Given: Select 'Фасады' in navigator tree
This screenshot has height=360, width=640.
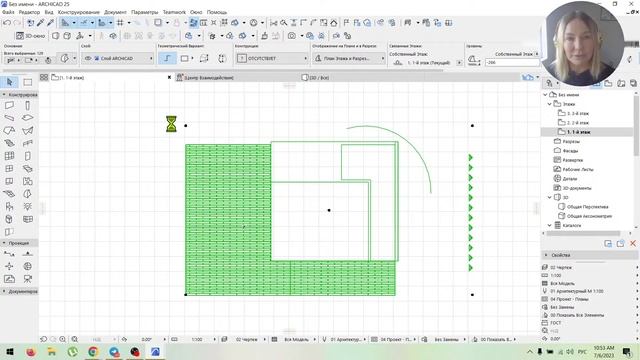Looking at the screenshot, I should click(x=570, y=151).
